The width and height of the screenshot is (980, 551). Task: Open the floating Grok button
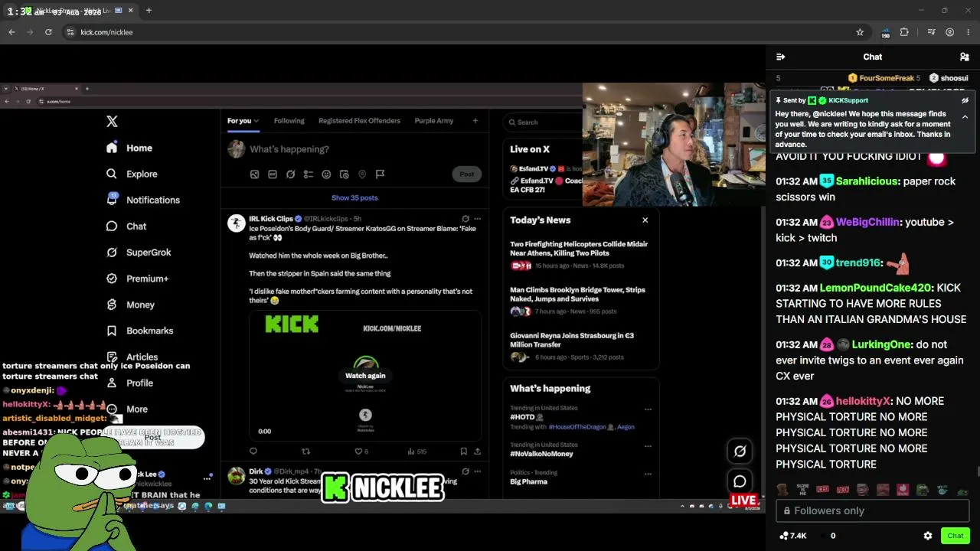(x=740, y=452)
